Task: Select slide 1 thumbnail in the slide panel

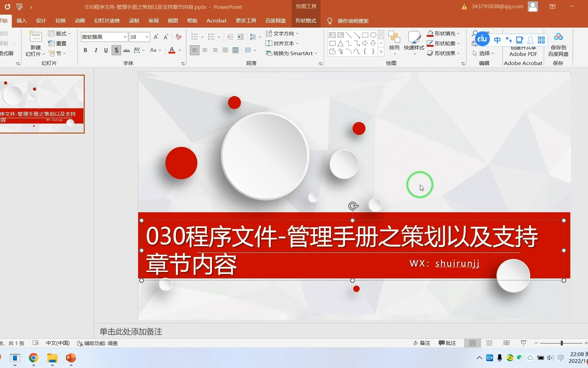Action: pos(42,104)
